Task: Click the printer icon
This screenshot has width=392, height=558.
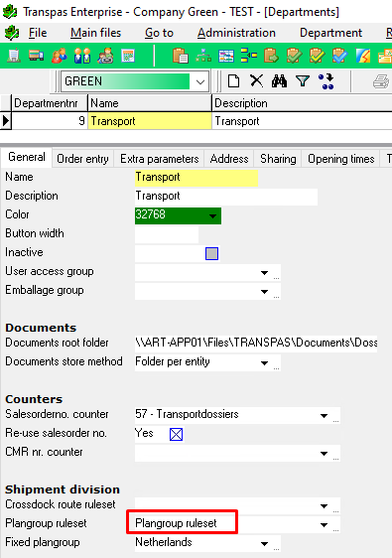Action: pos(381,81)
